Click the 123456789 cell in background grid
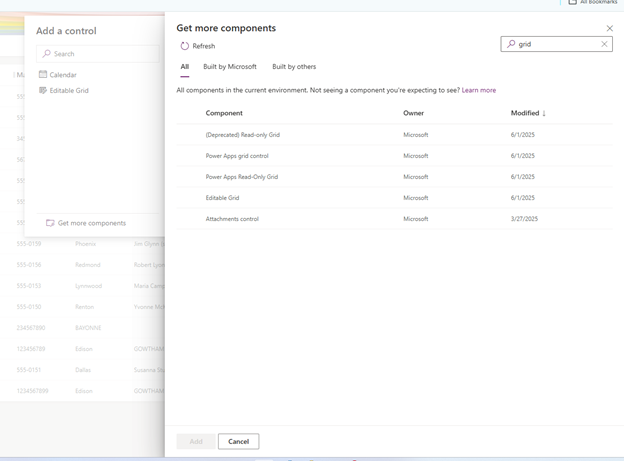Viewport: 624px width, 461px height. pyautogui.click(x=31, y=349)
